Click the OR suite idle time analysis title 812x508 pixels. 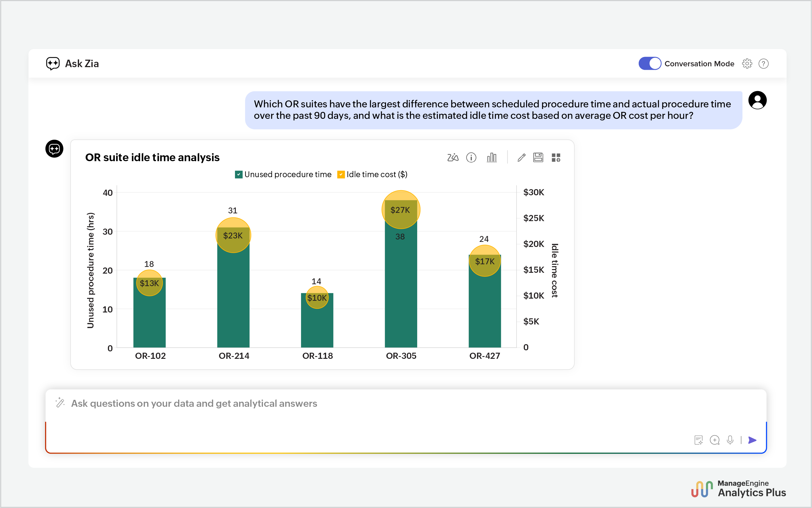[152, 157]
